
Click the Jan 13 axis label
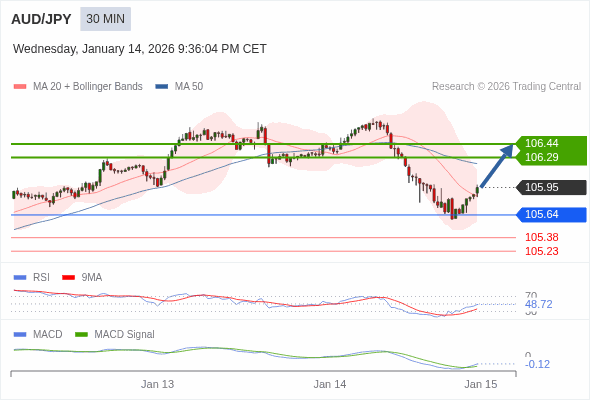coord(157,384)
